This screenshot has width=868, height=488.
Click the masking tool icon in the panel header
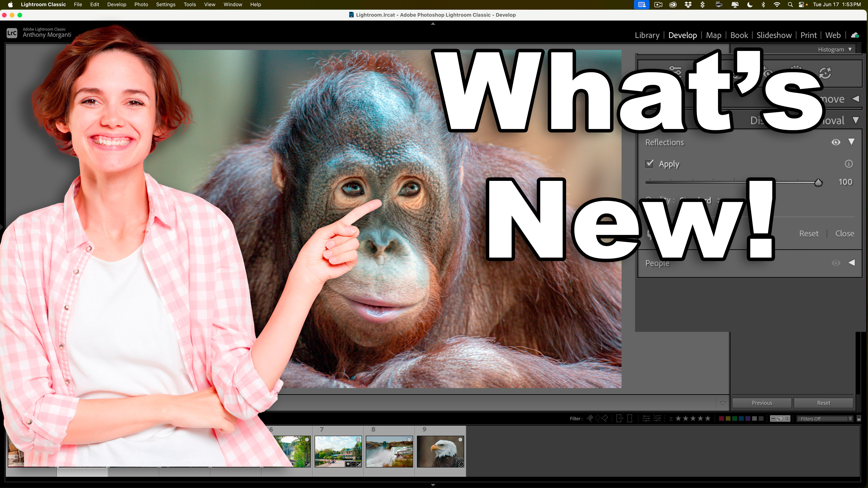point(796,69)
